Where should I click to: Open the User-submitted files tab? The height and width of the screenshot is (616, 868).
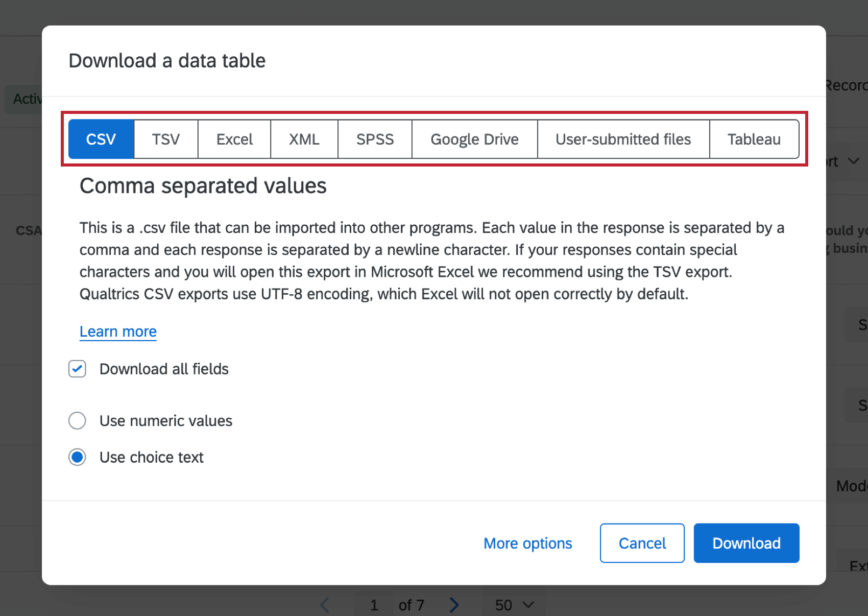[x=623, y=139]
